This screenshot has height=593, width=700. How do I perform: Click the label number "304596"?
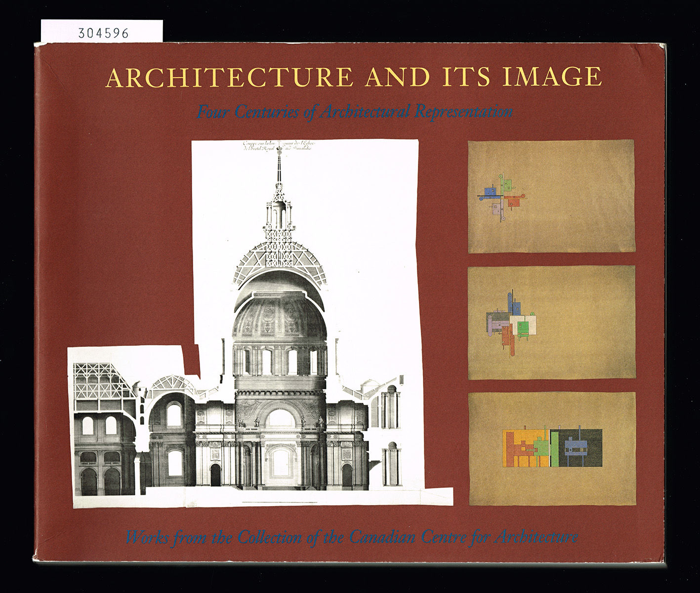point(103,34)
